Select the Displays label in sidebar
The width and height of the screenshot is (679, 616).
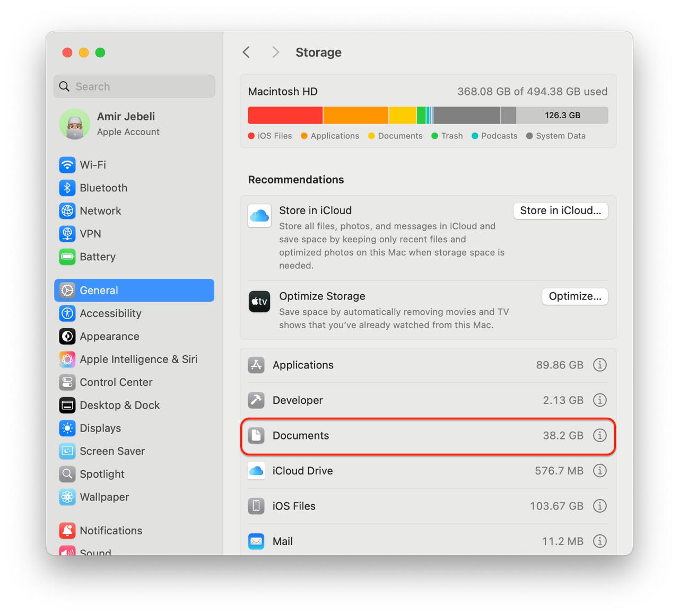pos(100,428)
